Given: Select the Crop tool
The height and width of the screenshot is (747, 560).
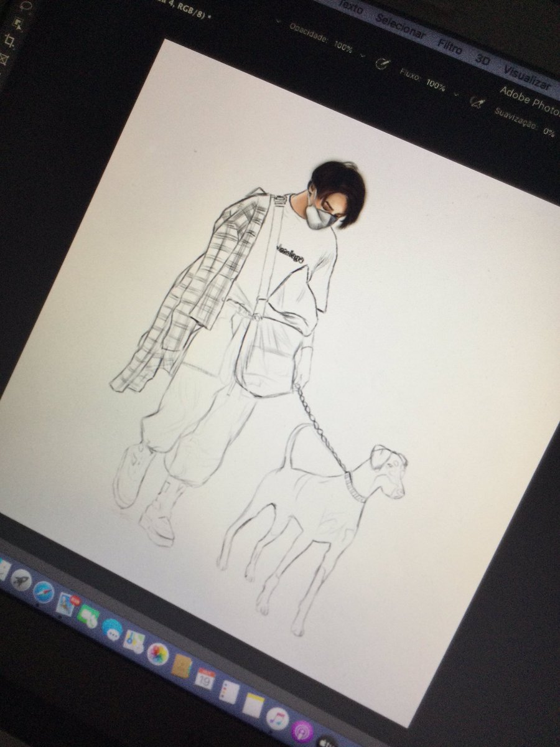Looking at the screenshot, I should 9,40.
